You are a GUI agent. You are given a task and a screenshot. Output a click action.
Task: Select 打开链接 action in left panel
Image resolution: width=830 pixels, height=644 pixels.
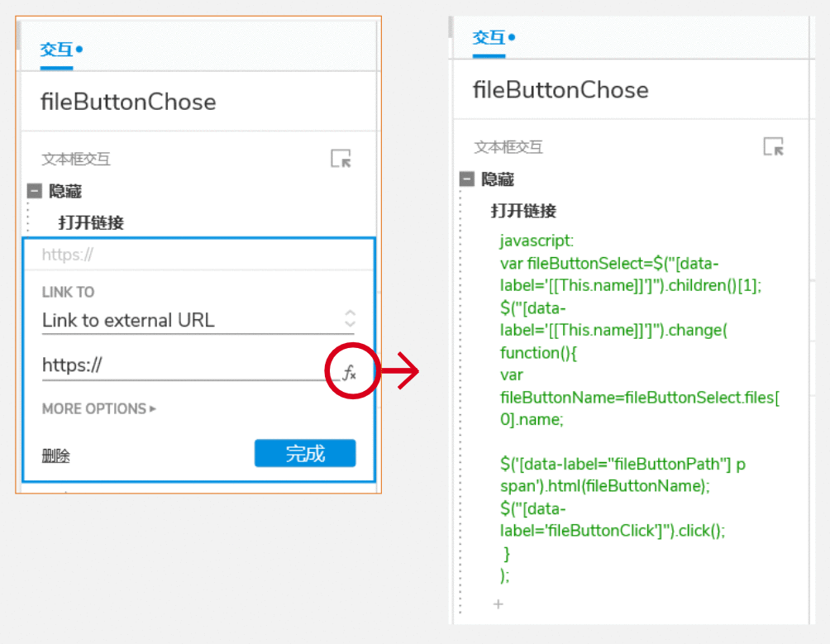click(91, 222)
